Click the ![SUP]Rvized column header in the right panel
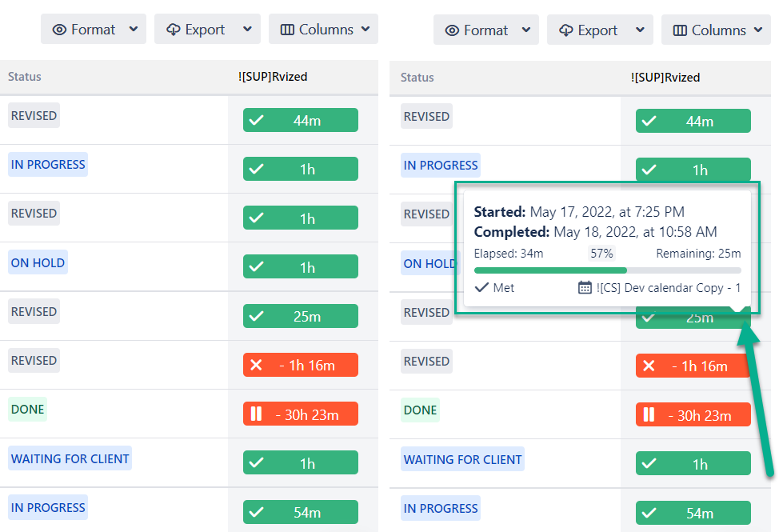 point(665,78)
